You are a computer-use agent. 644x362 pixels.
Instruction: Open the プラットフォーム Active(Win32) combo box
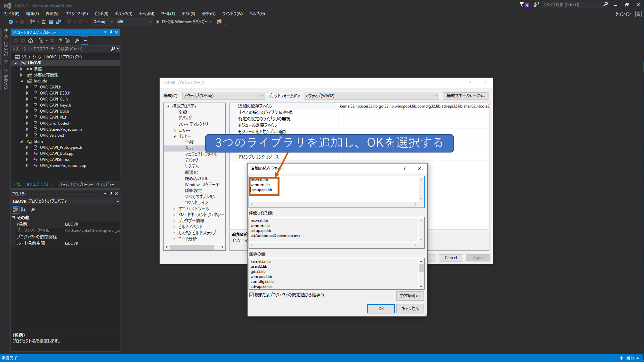tap(371, 96)
